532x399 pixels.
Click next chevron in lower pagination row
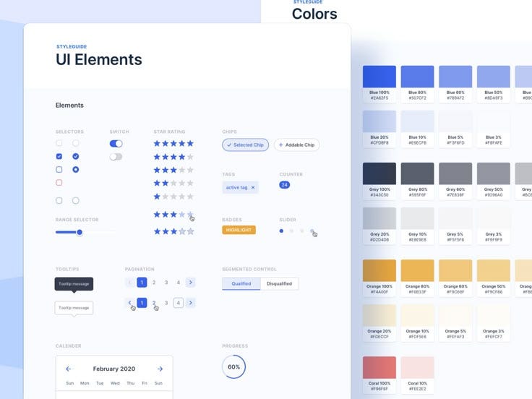(x=191, y=303)
